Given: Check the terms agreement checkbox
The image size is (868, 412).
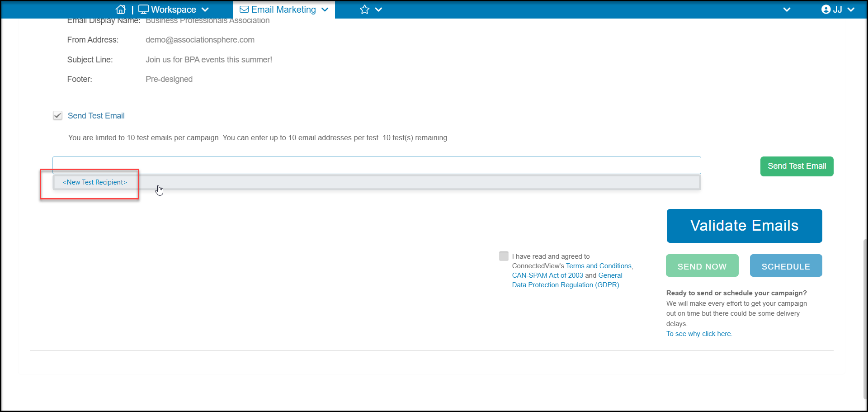Looking at the screenshot, I should [504, 256].
